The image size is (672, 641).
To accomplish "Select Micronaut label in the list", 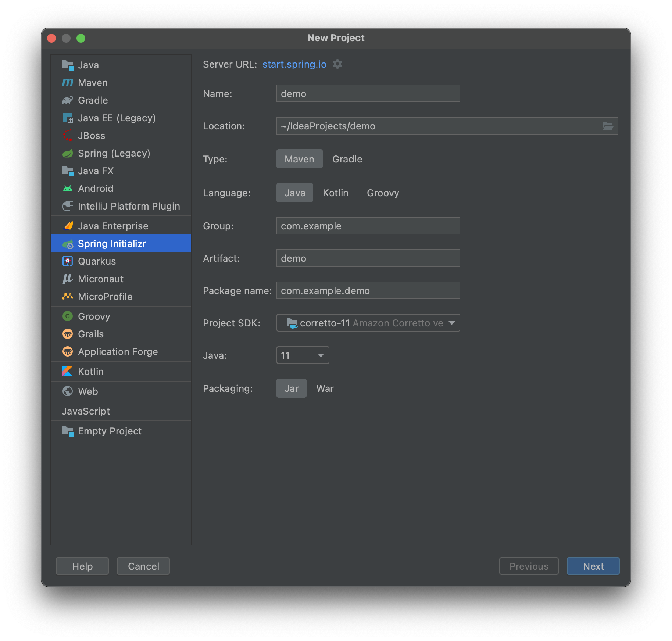I will [101, 279].
